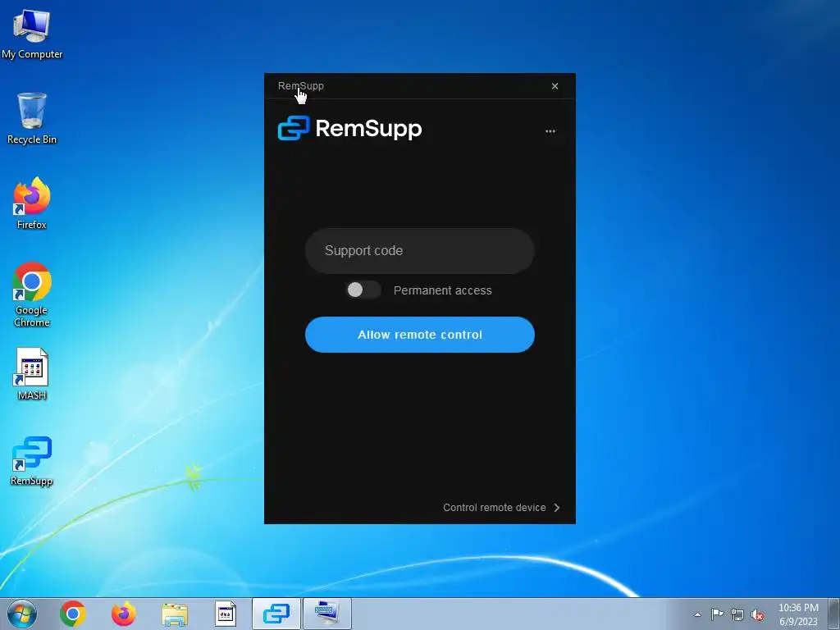Viewport: 840px width, 630px height.
Task: Click the muted volume tray icon
Action: click(757, 615)
